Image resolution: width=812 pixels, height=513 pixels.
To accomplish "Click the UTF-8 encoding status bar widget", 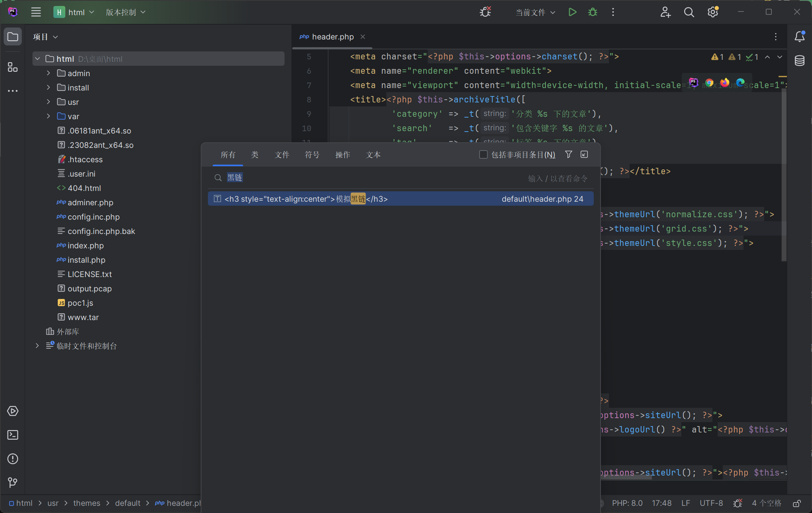I will (x=711, y=503).
